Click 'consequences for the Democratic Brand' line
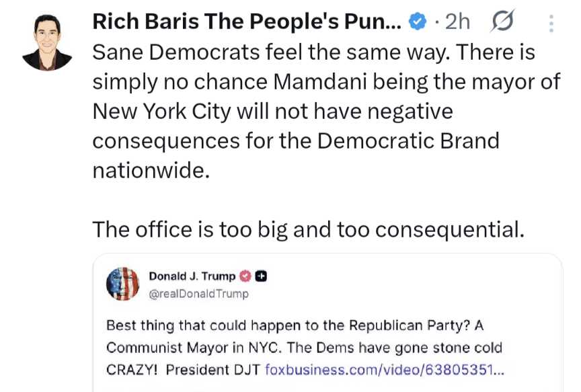 click(x=296, y=141)
